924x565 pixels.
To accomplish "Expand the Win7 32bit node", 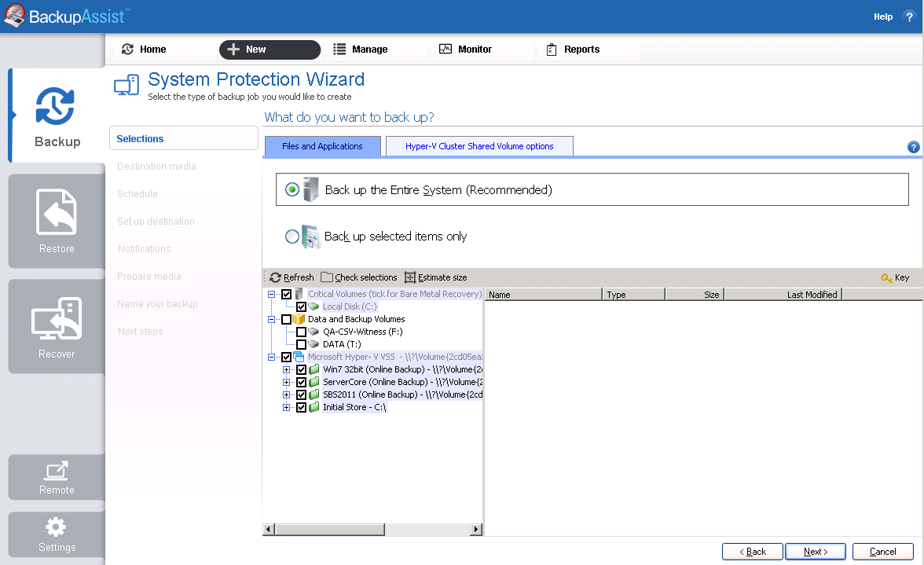I will 286,369.
